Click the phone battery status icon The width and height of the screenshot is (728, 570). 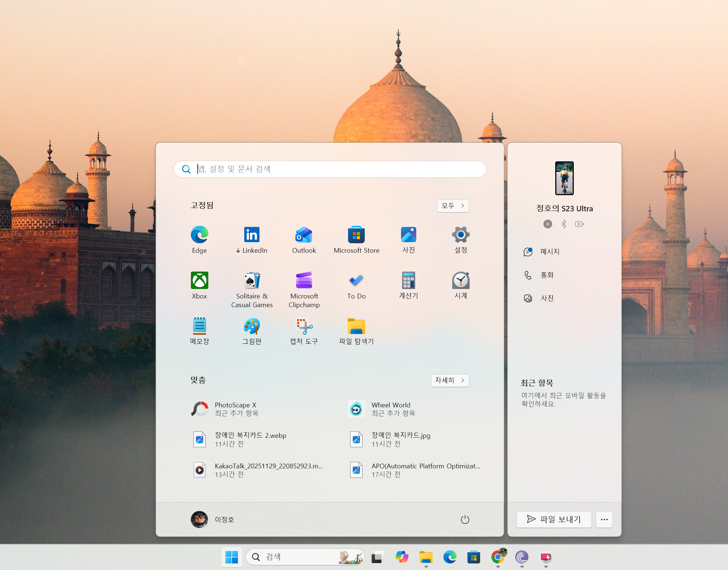(x=579, y=224)
